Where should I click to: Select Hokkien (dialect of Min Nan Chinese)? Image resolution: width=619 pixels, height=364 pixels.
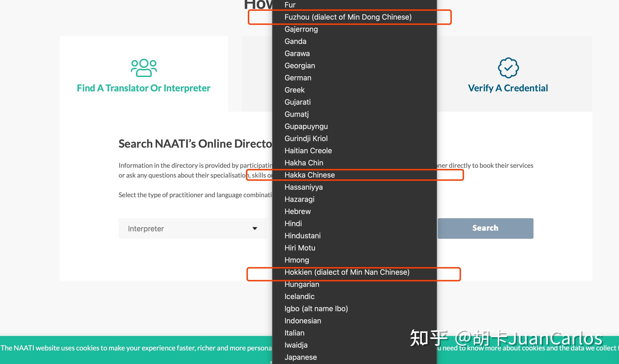click(347, 272)
